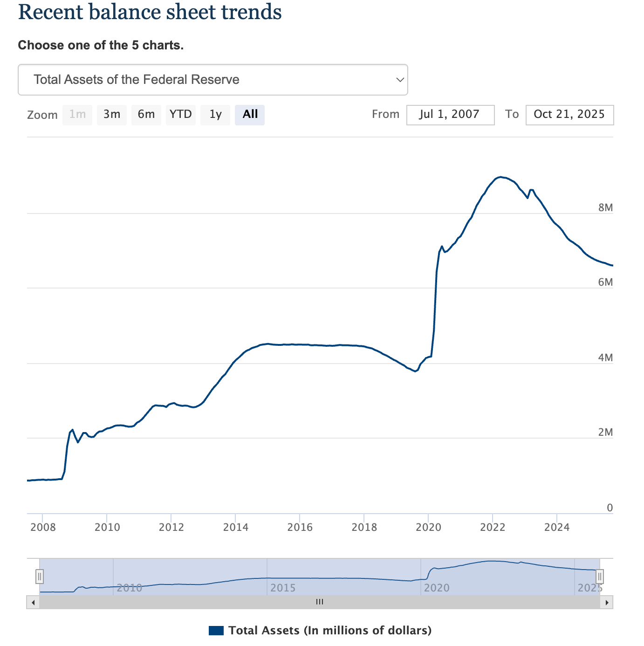Click the dropdown chevron arrow

399,80
